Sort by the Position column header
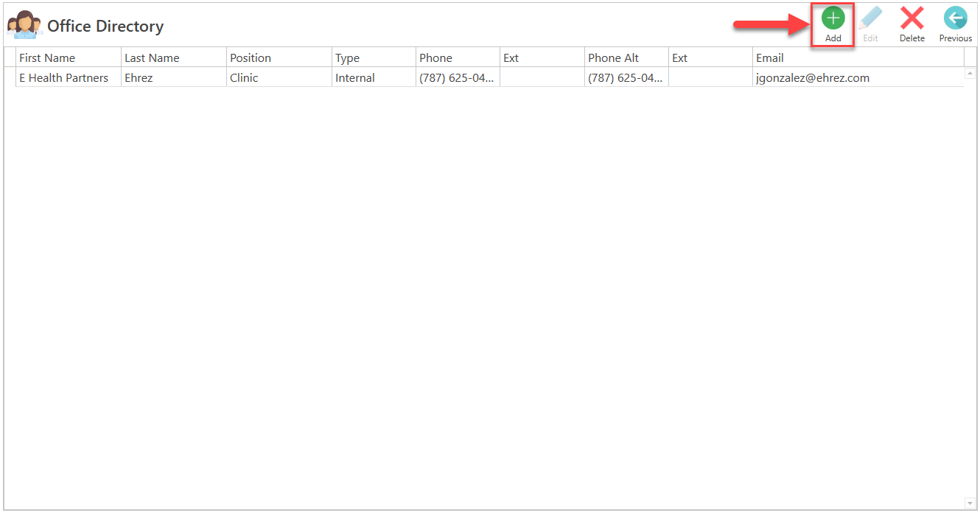980x513 pixels. click(279, 57)
